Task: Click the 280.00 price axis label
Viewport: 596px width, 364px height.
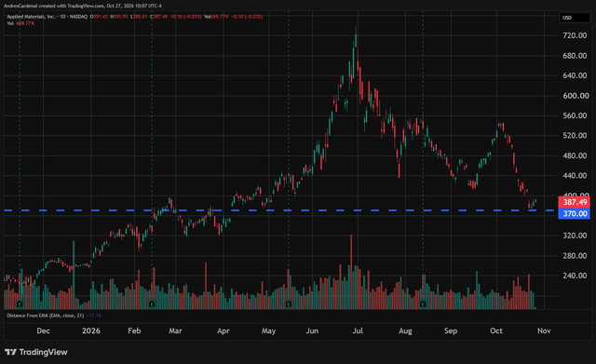Action: (x=575, y=256)
